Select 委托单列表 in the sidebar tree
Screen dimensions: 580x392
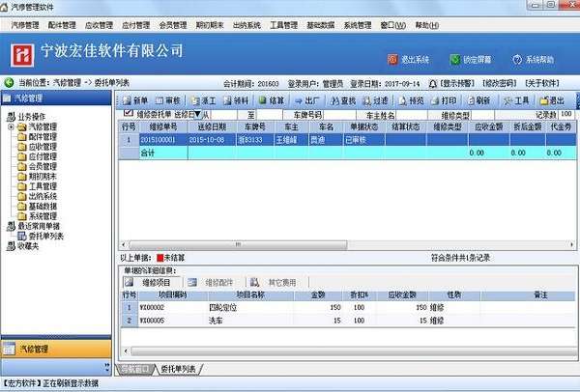click(44, 235)
